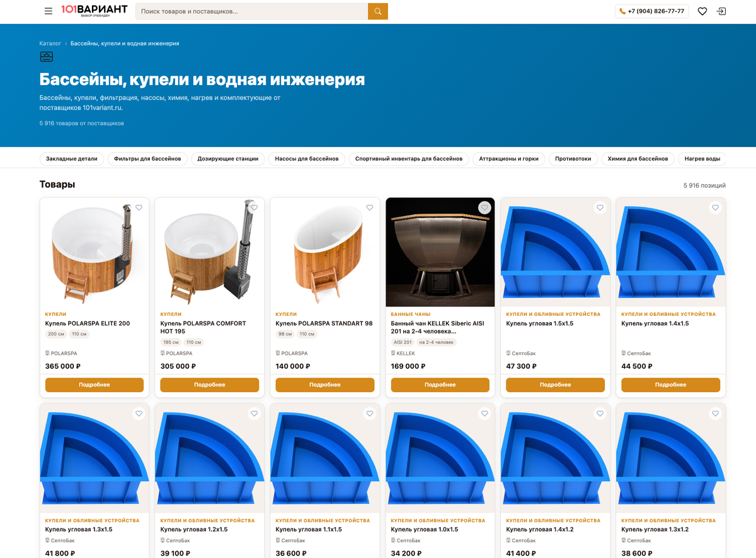Image resolution: width=756 pixels, height=558 pixels.
Task: Select Фильтры для бассейнов chip
Action: (147, 159)
